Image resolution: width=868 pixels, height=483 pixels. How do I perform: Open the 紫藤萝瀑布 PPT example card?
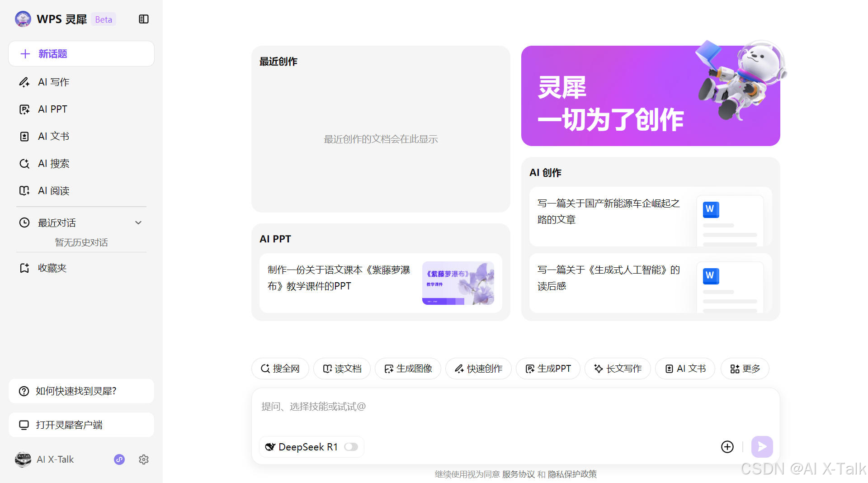click(381, 283)
